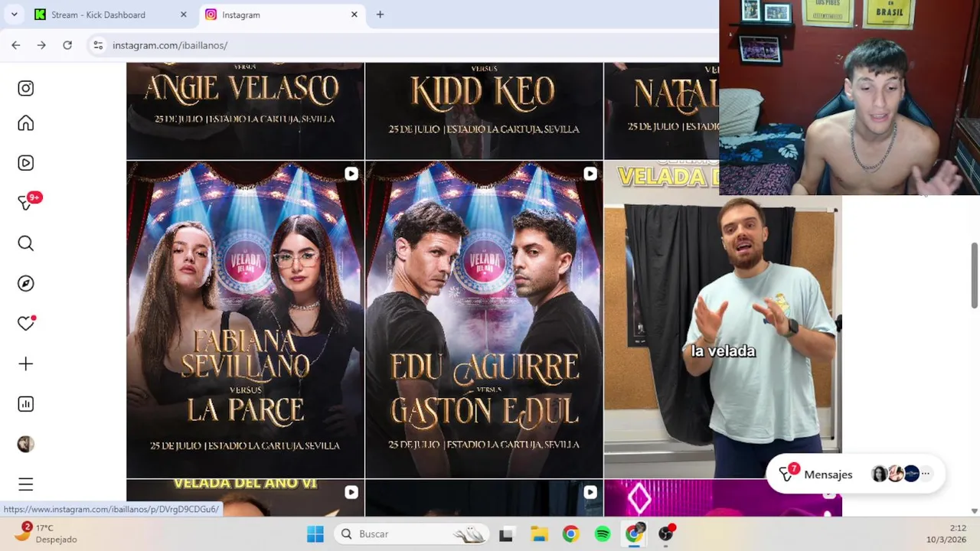Open profile avatar in sidebar

tap(26, 444)
